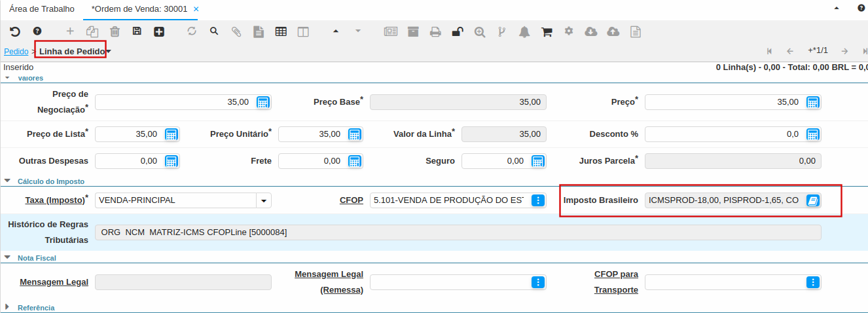This screenshot has height=313, width=868.
Task: Click the Report icon in toolbar
Action: 259,31
